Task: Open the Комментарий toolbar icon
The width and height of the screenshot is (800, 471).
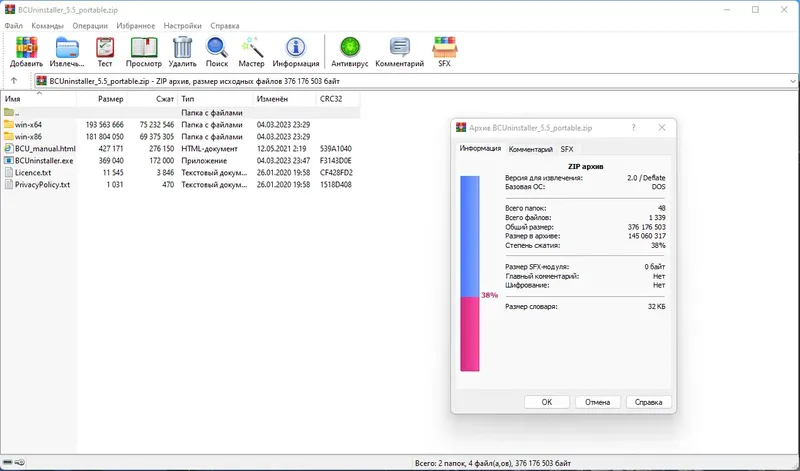Action: [399, 52]
